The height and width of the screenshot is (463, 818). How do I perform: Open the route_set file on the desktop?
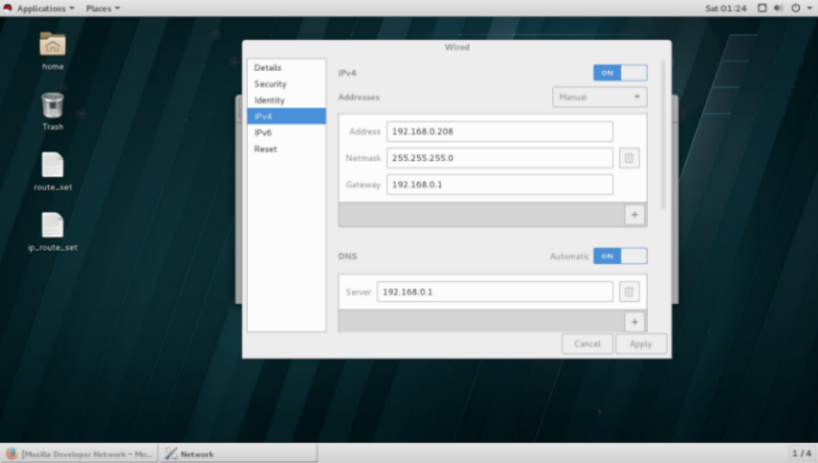(x=52, y=166)
